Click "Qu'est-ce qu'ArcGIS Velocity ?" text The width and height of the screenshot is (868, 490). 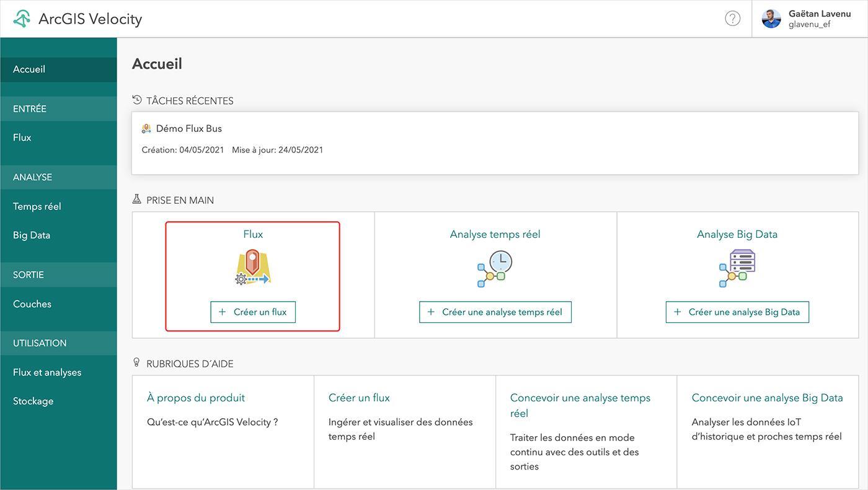(x=213, y=422)
